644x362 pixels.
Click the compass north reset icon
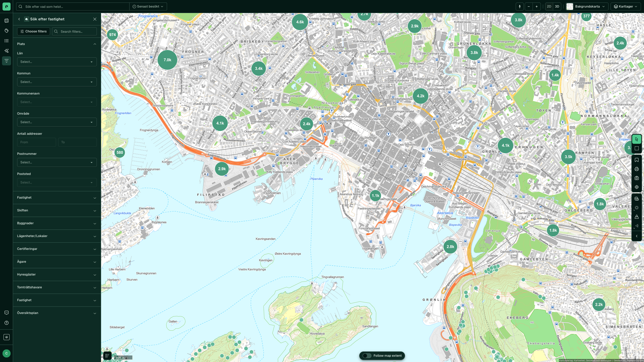pyautogui.click(x=519, y=7)
